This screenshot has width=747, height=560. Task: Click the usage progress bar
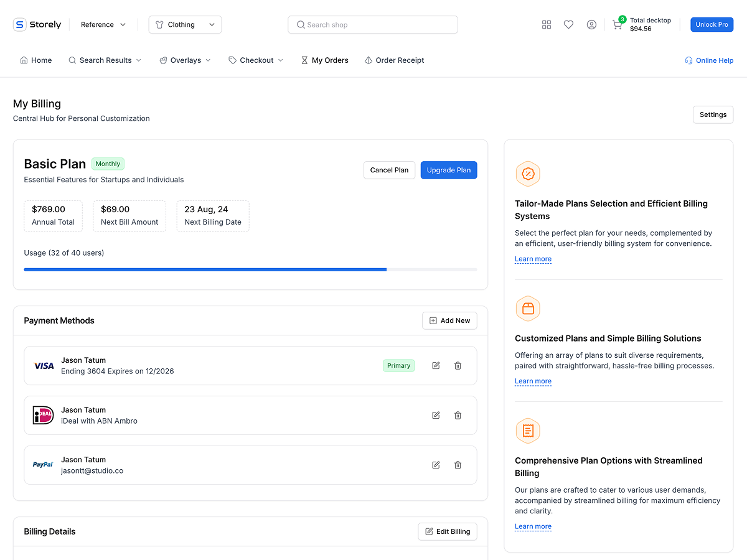point(250,269)
